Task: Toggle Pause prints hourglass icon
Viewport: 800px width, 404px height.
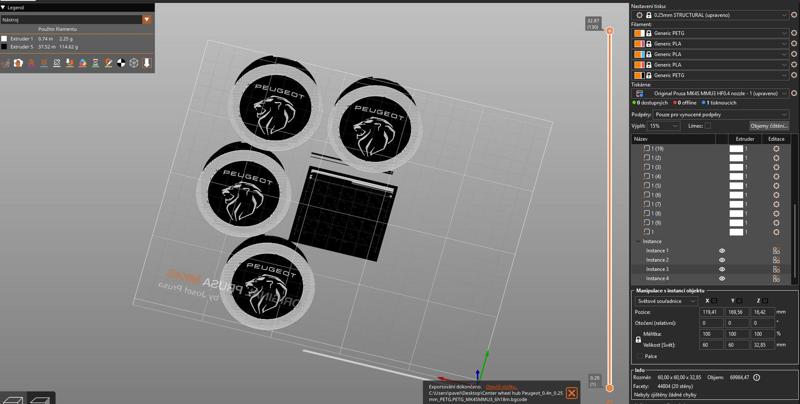Action: click(95, 63)
